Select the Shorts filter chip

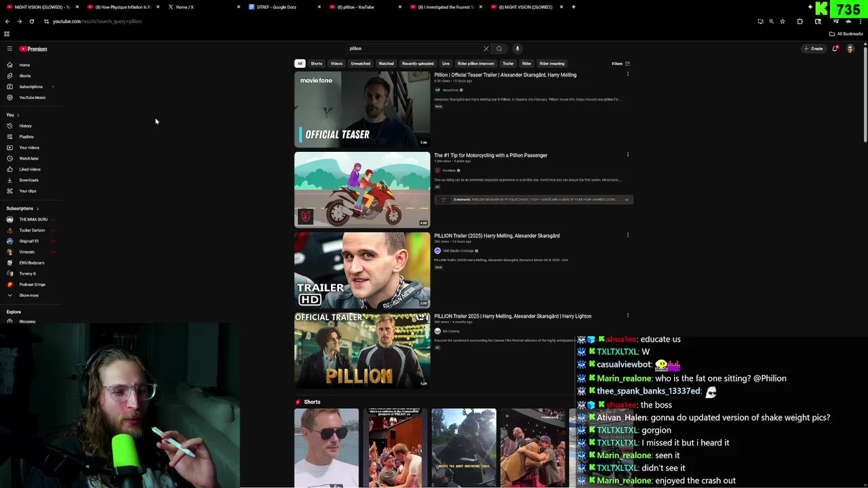[317, 64]
